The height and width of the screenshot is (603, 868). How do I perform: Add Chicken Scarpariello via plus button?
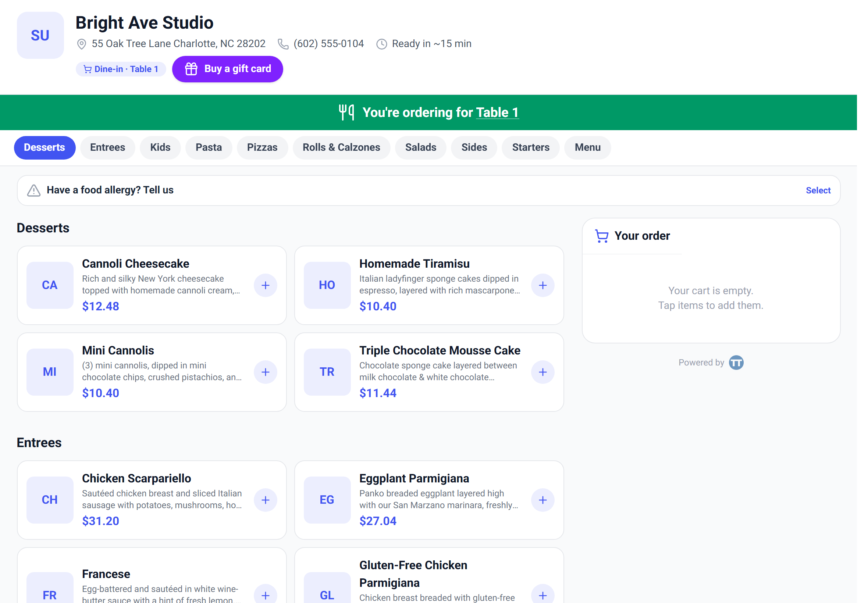pos(265,500)
